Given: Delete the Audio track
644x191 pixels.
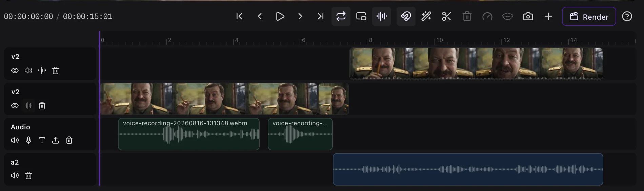Looking at the screenshot, I should [x=69, y=140].
